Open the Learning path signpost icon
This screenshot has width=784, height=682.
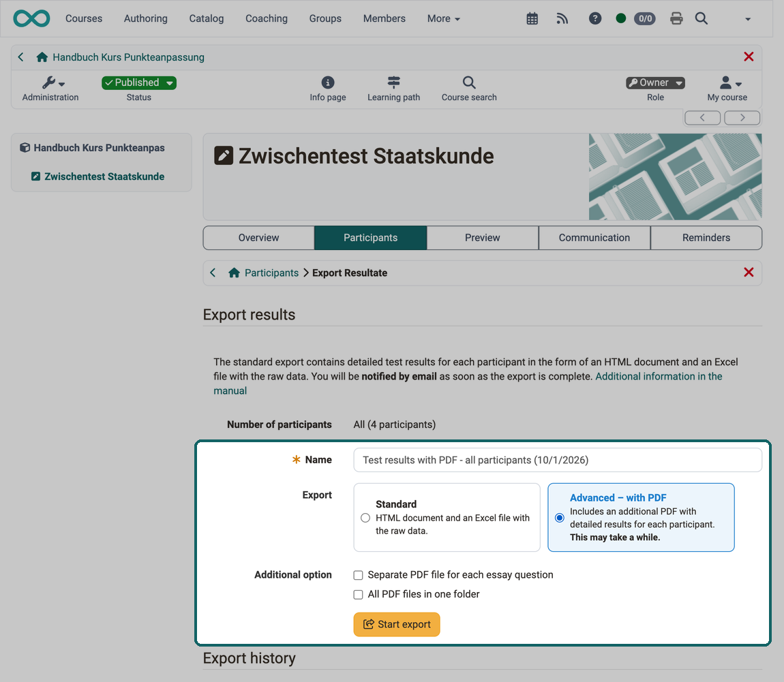393,89
